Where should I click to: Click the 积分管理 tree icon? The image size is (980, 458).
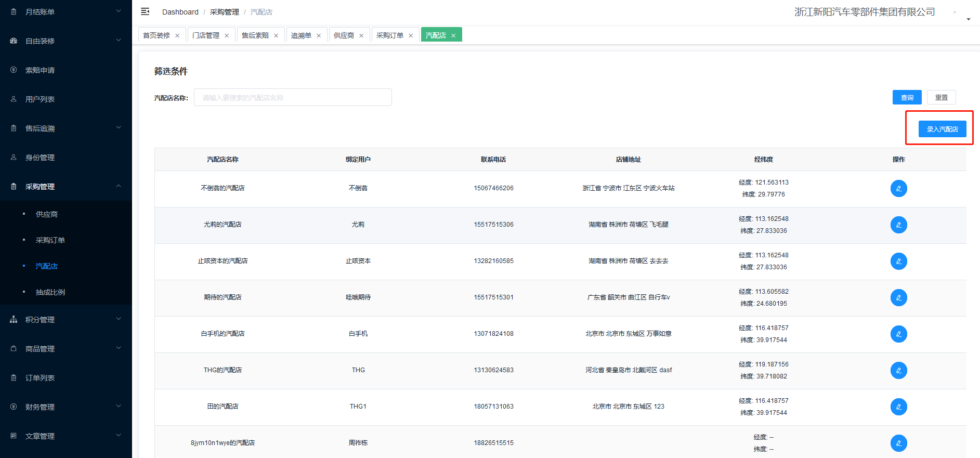click(14, 319)
